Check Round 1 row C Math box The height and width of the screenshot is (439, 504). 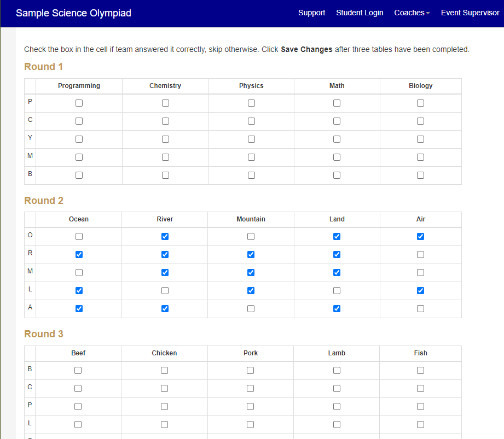(x=337, y=121)
